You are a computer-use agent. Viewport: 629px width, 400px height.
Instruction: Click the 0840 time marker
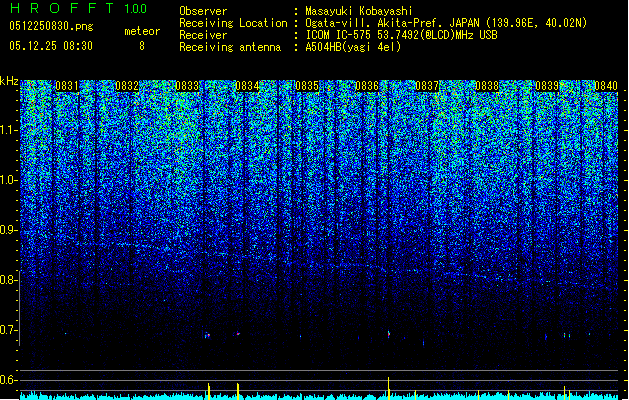pyautogui.click(x=606, y=86)
